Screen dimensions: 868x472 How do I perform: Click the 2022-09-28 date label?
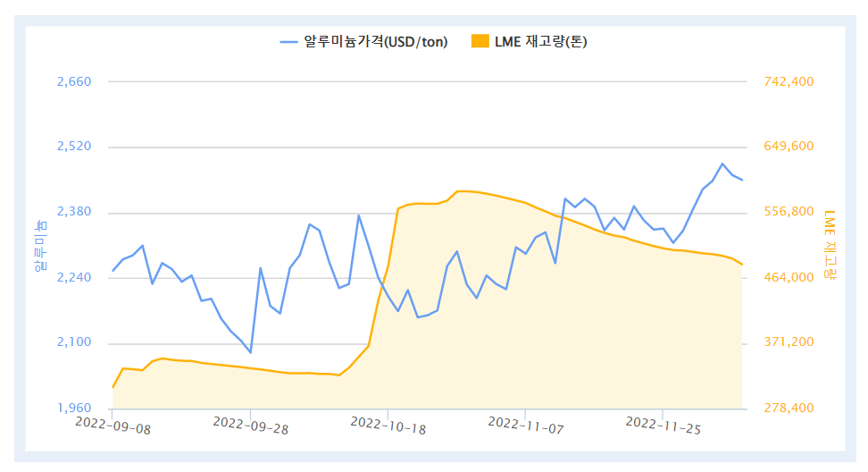251,426
